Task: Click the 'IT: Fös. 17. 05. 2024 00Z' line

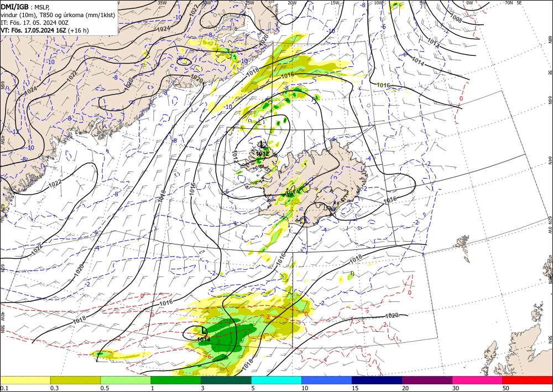Action: point(34,23)
